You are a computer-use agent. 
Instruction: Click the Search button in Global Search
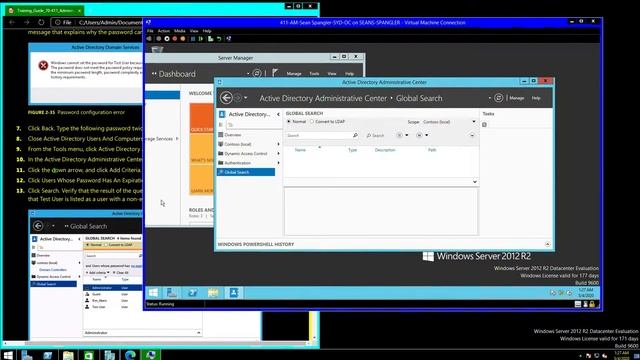pos(375,135)
